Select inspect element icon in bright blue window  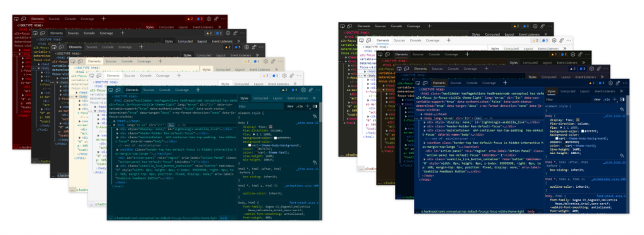[418, 83]
